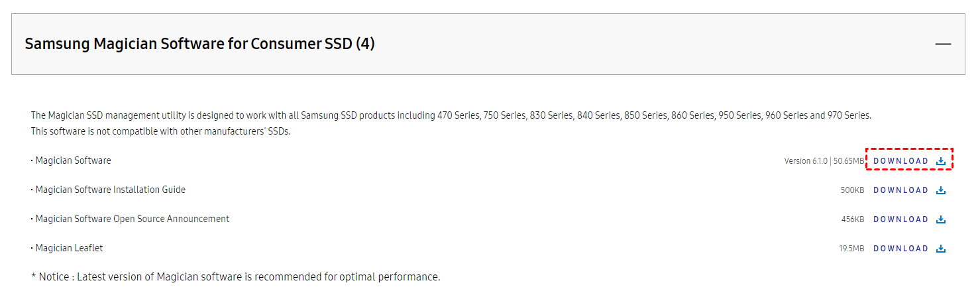Click the Version 6.1.0 file size text

tap(824, 161)
